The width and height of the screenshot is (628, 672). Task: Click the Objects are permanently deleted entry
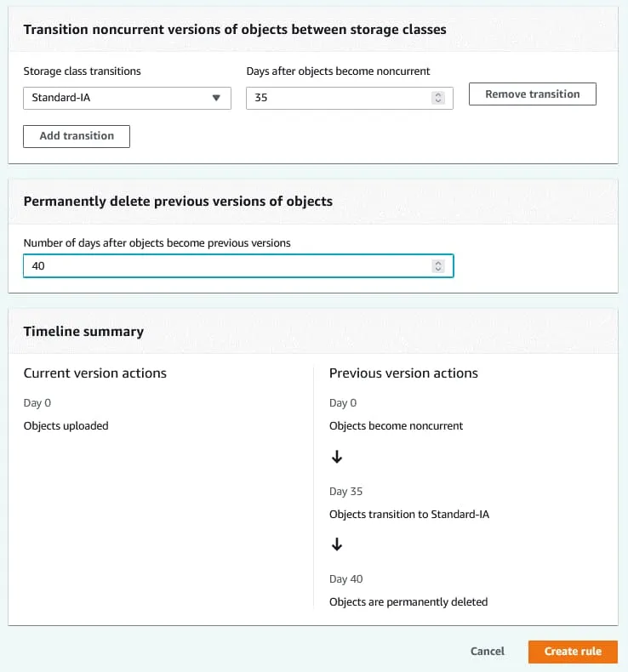pyautogui.click(x=408, y=601)
